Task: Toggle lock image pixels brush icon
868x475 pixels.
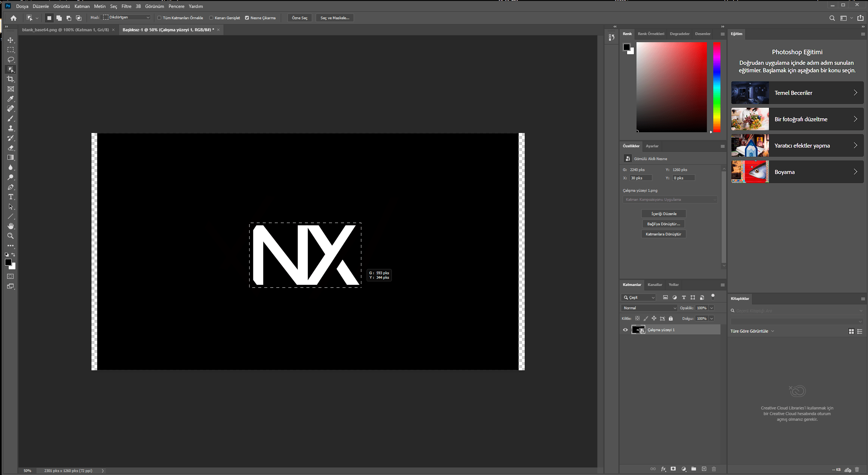Action: 646,318
